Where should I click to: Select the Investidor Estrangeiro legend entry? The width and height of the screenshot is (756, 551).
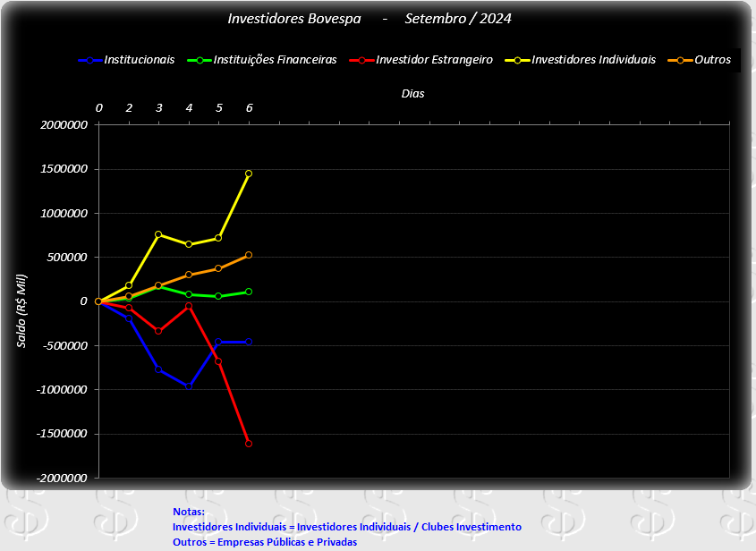[x=421, y=60]
